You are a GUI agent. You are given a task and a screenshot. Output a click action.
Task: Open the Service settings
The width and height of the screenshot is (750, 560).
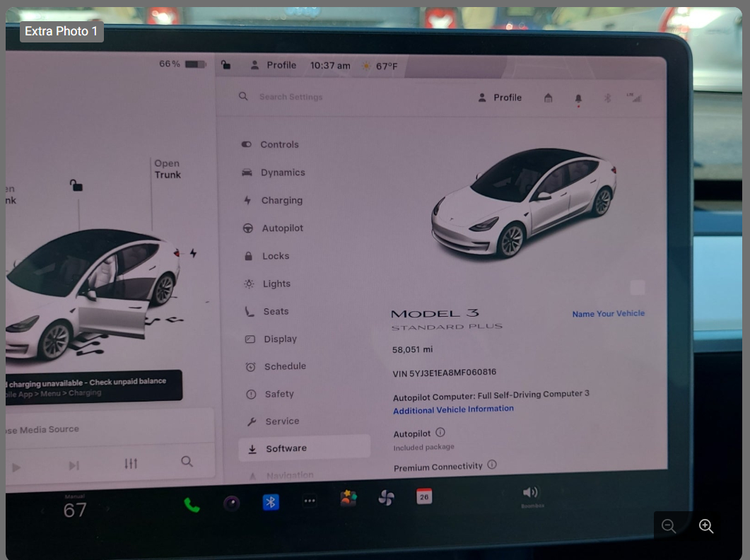(x=273, y=421)
